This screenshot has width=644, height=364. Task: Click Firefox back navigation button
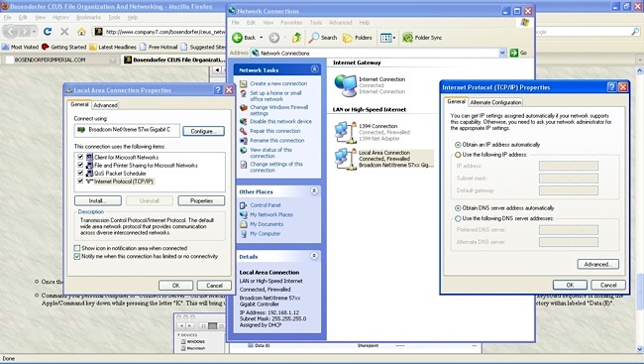11,32
